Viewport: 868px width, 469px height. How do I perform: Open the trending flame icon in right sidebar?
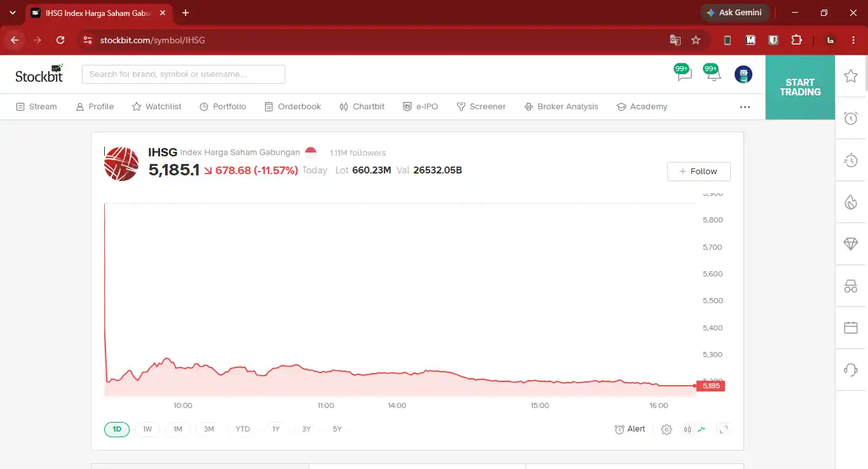851,202
